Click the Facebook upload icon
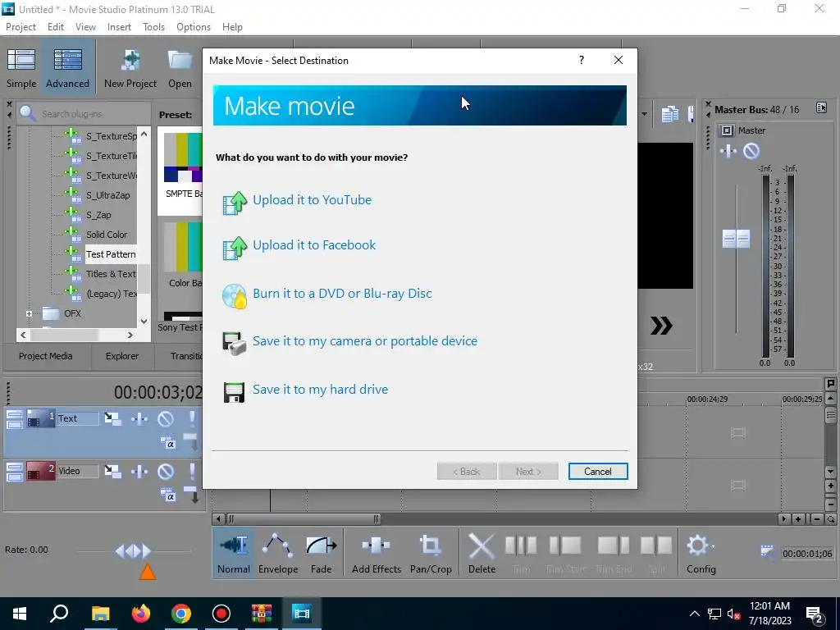 235,248
